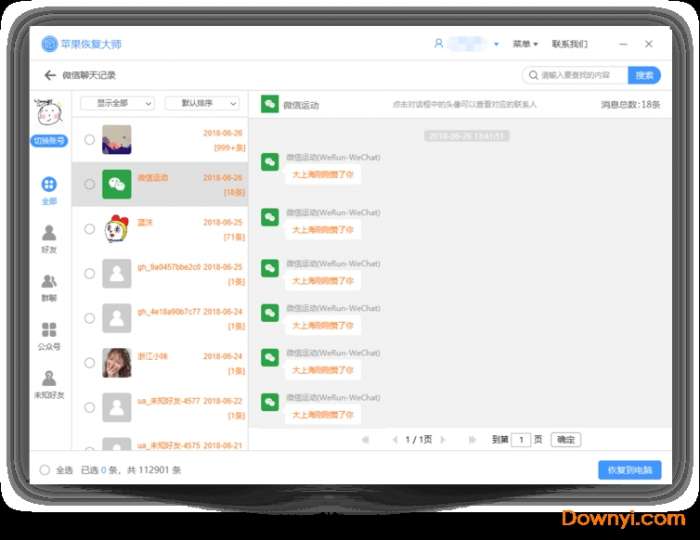The width and height of the screenshot is (700, 540).
Task: Tick the radio for the 999+条 conversation
Action: pyautogui.click(x=89, y=140)
